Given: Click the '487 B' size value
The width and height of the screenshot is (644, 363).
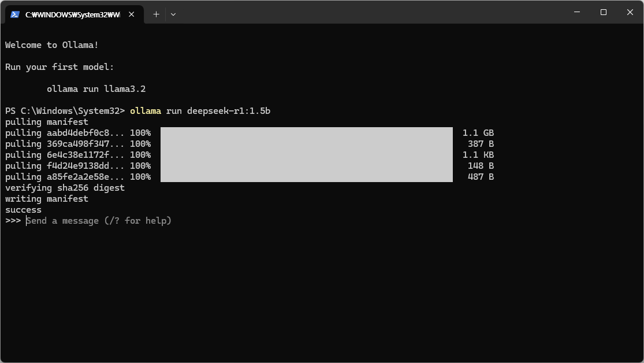Looking at the screenshot, I should click(481, 177).
